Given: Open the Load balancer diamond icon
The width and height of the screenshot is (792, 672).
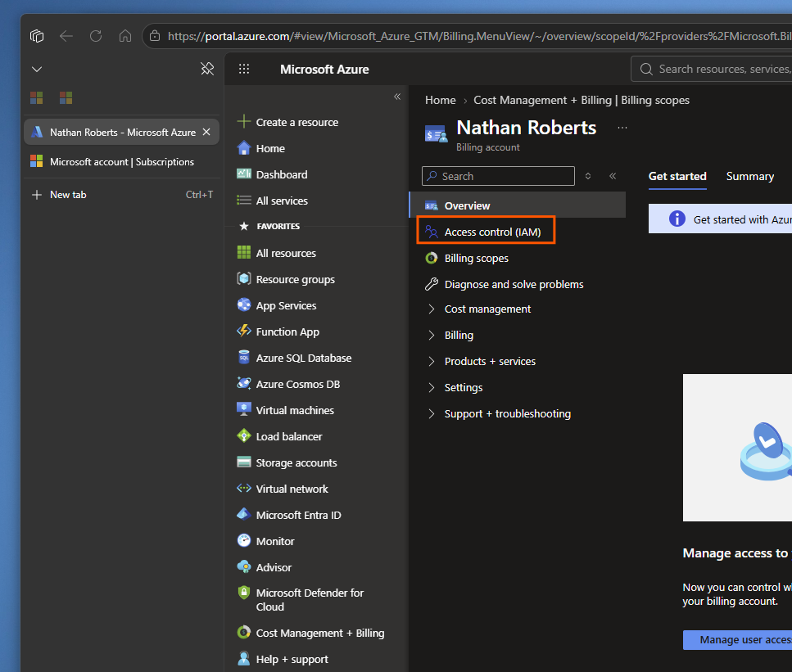Looking at the screenshot, I should tap(244, 436).
